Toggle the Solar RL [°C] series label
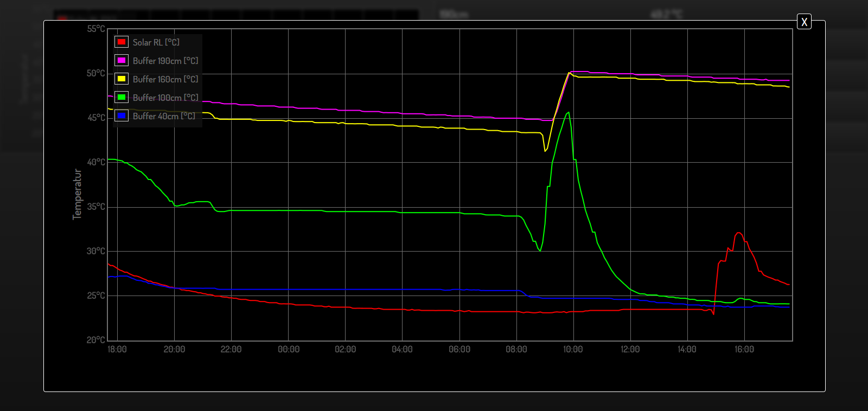 [156, 42]
